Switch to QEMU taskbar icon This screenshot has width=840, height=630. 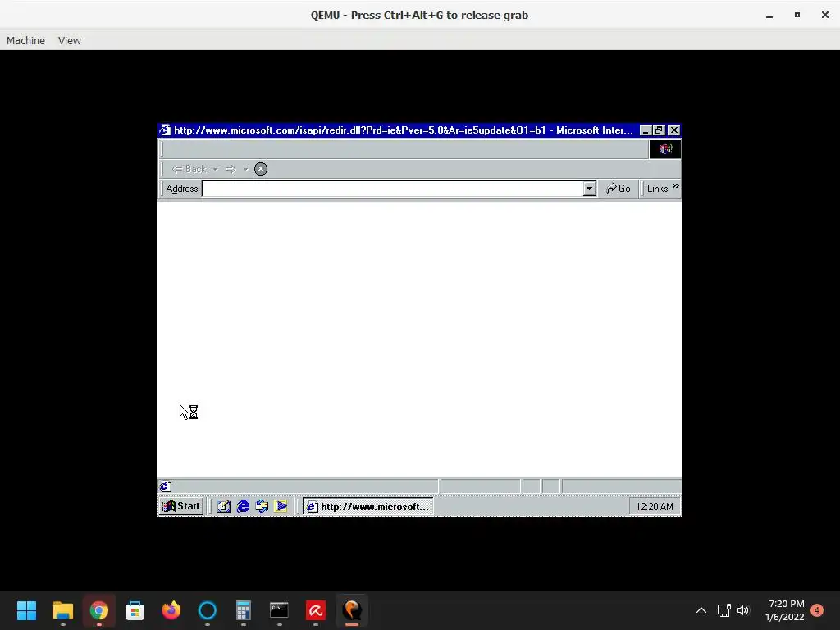[352, 610]
